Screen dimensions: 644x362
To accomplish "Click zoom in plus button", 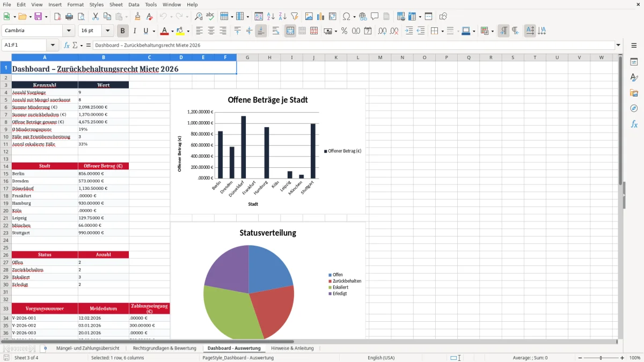I will click(623, 358).
